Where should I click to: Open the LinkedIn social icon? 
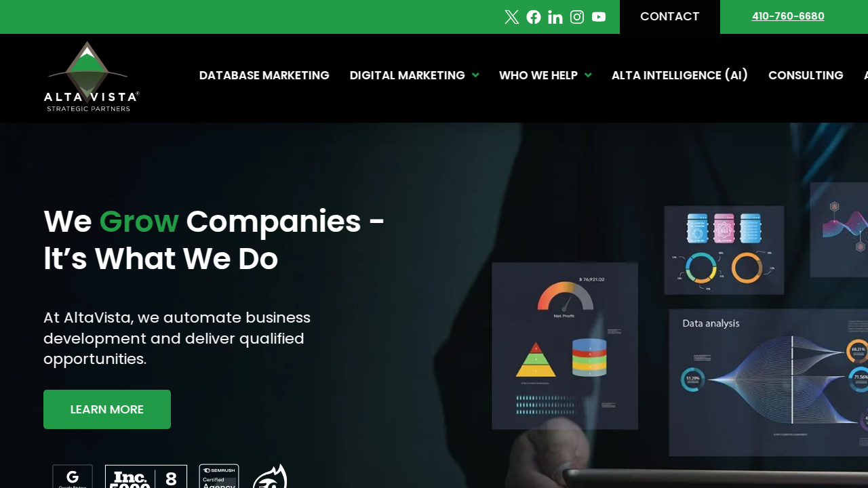(x=555, y=17)
